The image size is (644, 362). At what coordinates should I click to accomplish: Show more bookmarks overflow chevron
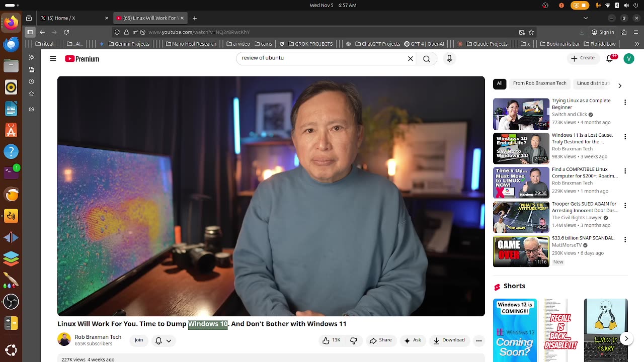(637, 44)
